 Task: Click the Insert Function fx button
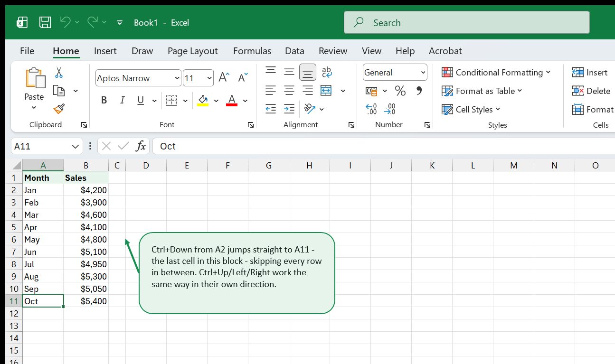tap(141, 146)
